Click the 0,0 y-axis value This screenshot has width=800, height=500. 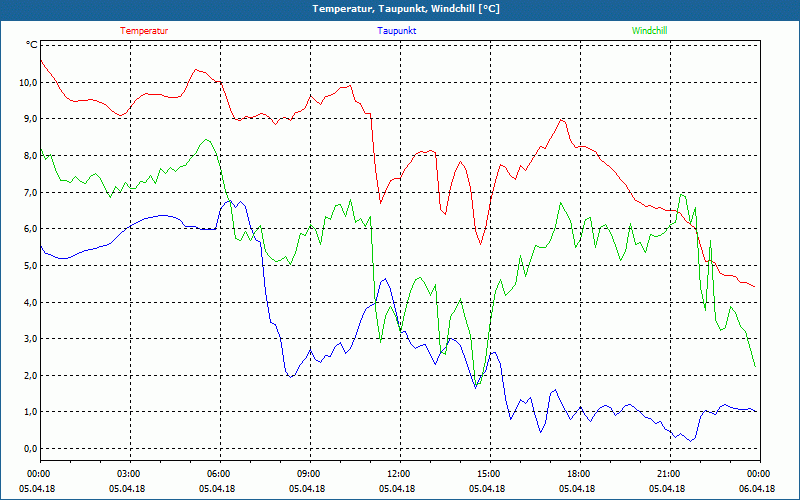coord(30,448)
